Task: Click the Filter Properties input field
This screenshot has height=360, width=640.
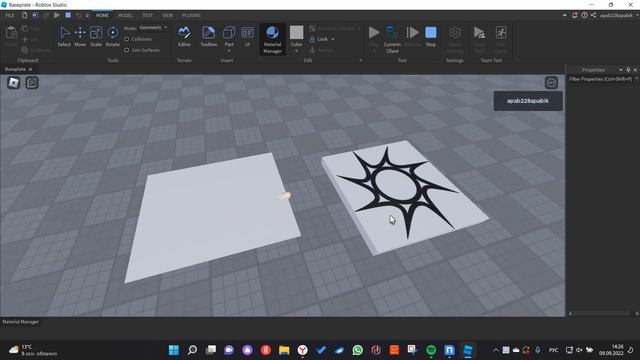Action: [x=600, y=79]
